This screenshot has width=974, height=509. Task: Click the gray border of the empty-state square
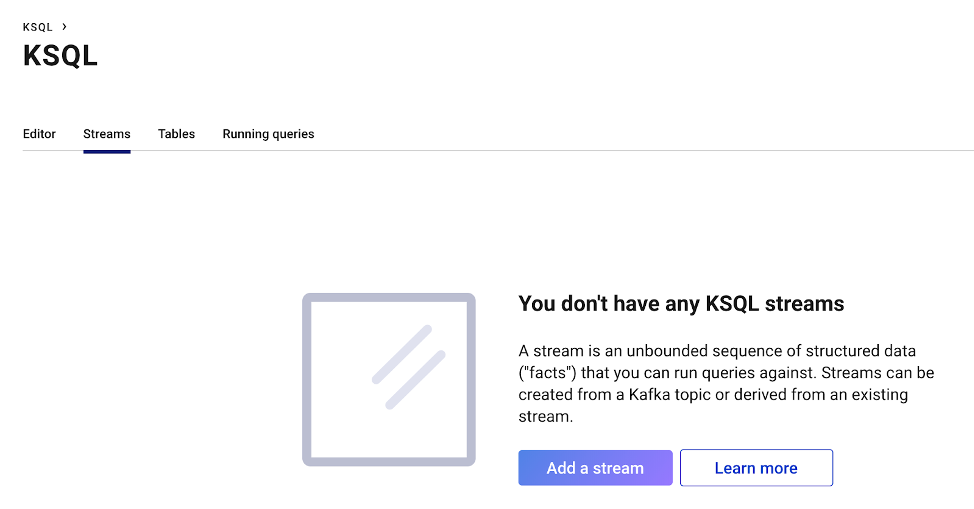(x=306, y=380)
